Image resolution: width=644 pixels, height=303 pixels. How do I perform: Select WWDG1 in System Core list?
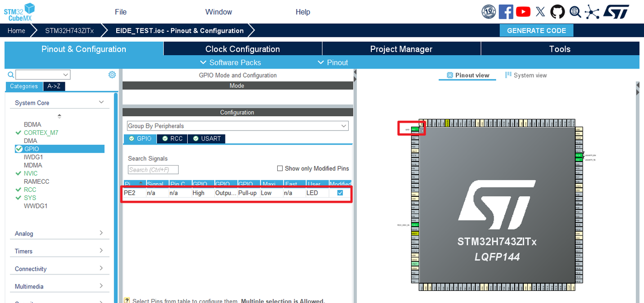click(x=36, y=206)
